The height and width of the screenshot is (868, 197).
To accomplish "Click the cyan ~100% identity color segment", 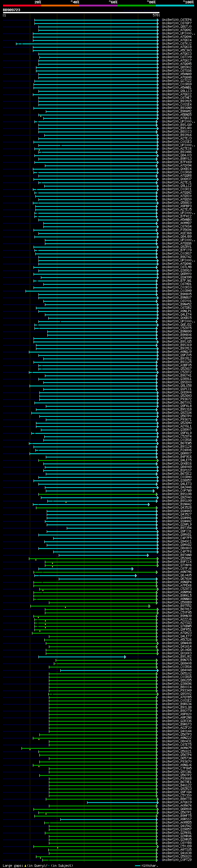I will [175, 6].
